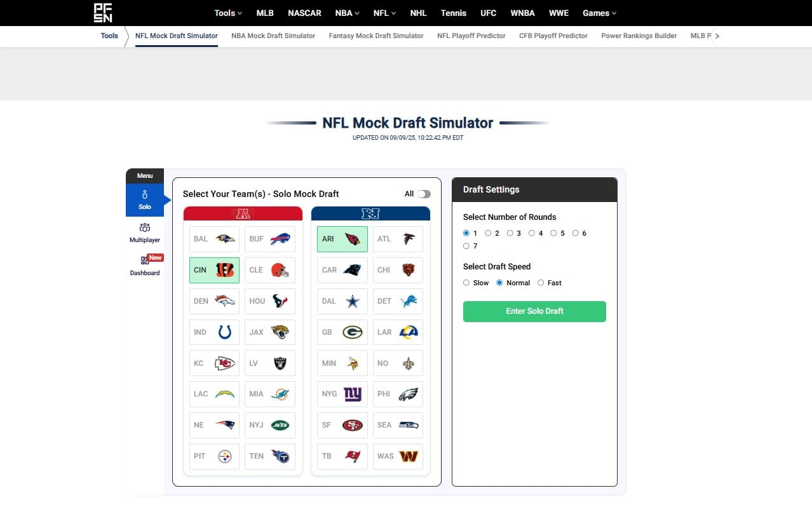Pick the Carolina Panthers logo
The width and height of the screenshot is (812, 507).
[x=353, y=270]
